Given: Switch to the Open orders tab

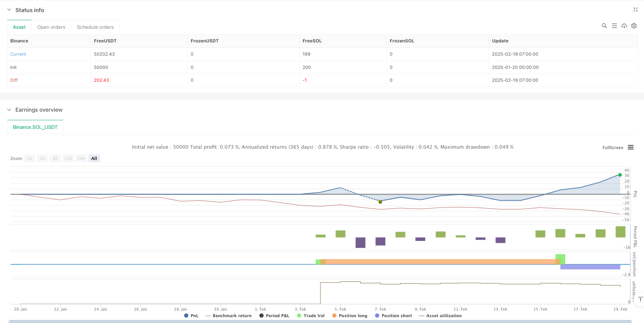Looking at the screenshot, I should 51,27.
